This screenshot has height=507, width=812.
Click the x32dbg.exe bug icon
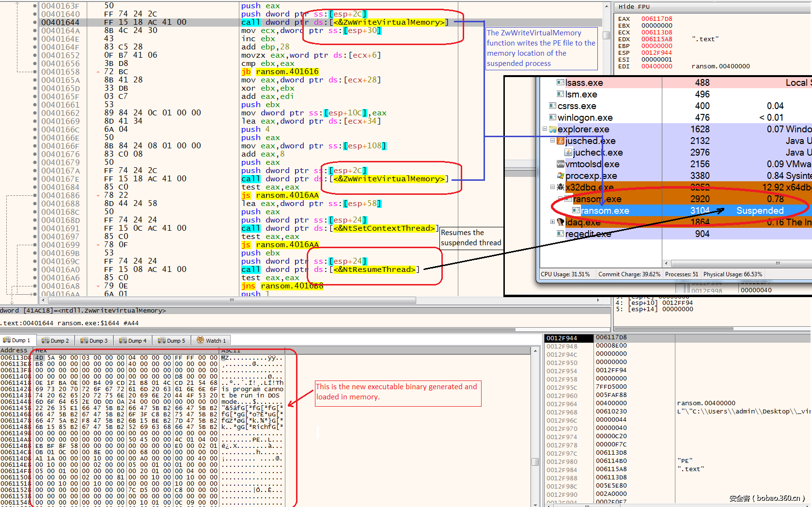561,188
